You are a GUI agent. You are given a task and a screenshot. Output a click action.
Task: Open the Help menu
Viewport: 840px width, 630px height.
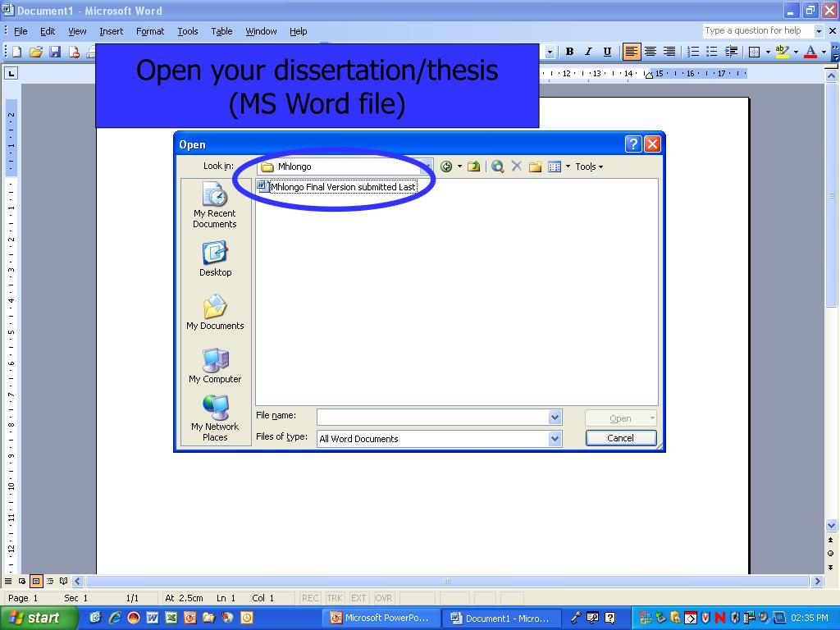pos(298,31)
